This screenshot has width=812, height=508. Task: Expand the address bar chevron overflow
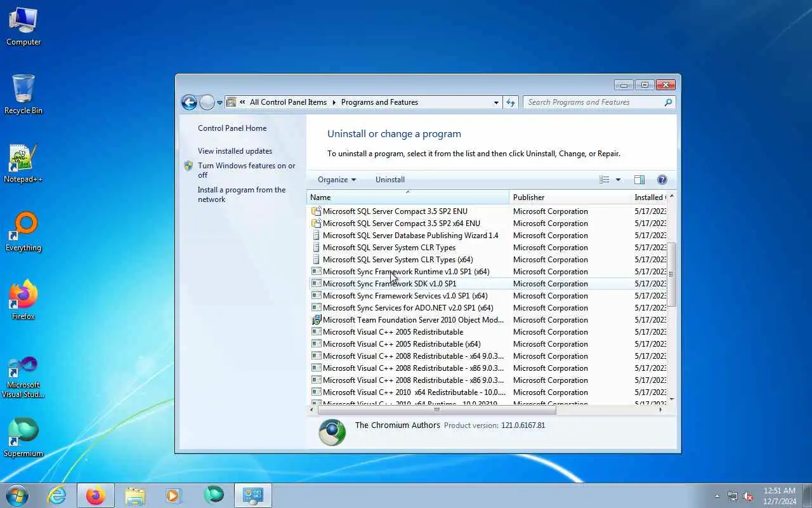pos(242,102)
